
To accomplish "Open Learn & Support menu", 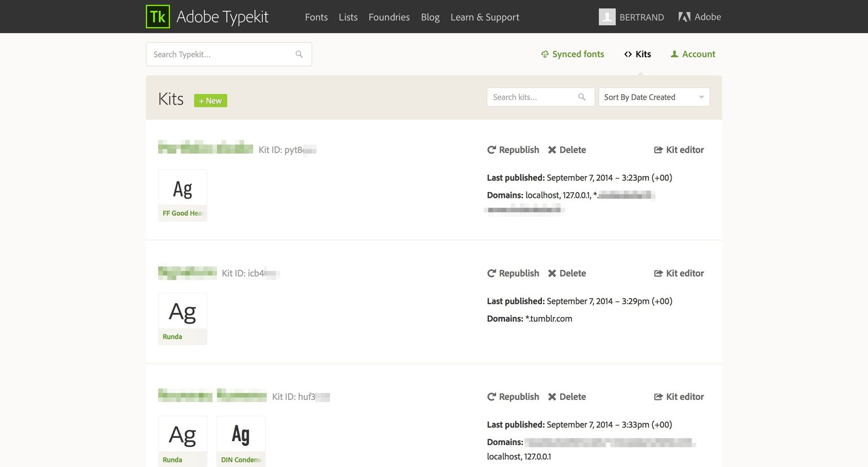I will click(x=485, y=17).
